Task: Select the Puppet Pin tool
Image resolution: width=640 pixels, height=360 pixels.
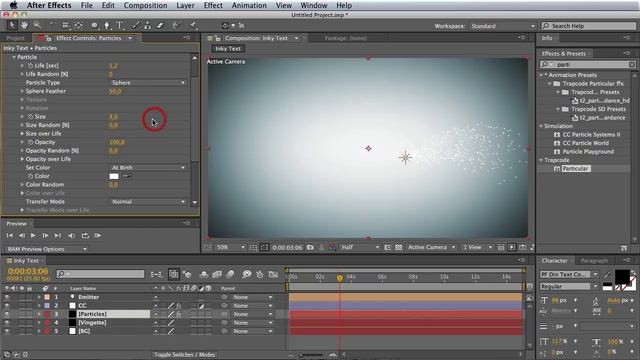Action: coord(193,25)
